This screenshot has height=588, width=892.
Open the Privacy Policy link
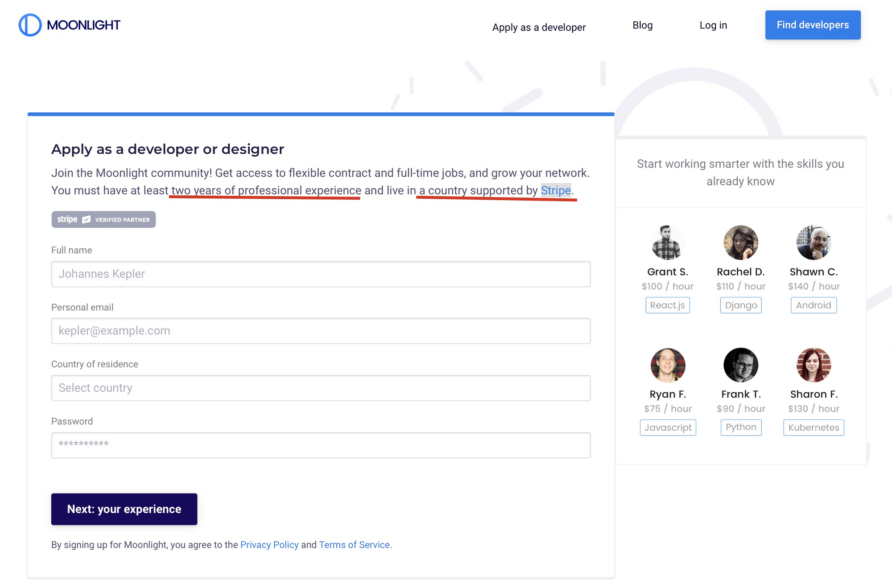click(x=269, y=545)
